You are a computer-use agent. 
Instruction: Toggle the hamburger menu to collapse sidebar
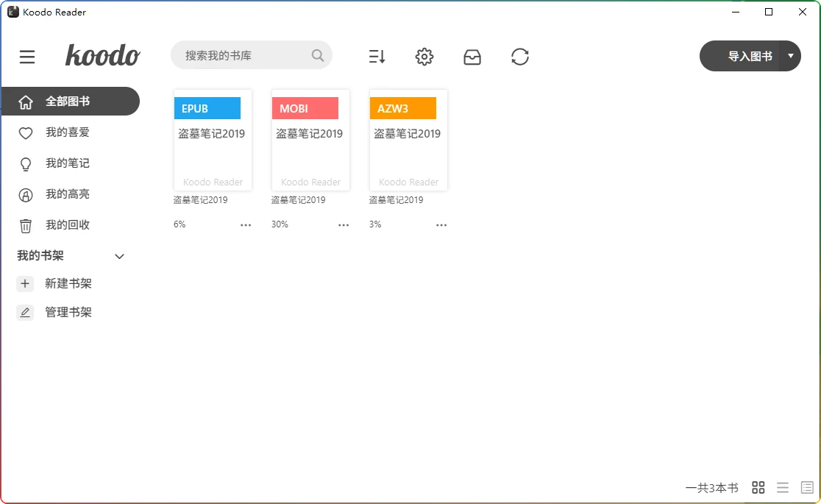pyautogui.click(x=27, y=57)
